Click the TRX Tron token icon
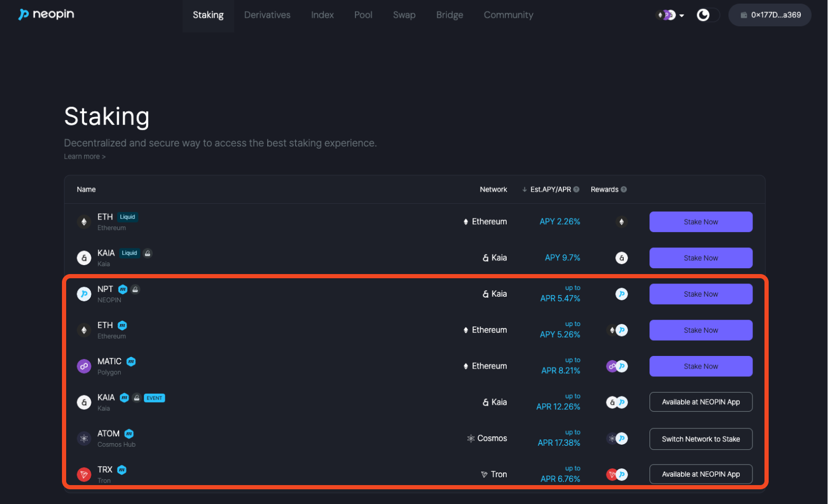The width and height of the screenshot is (828, 504). tap(84, 475)
